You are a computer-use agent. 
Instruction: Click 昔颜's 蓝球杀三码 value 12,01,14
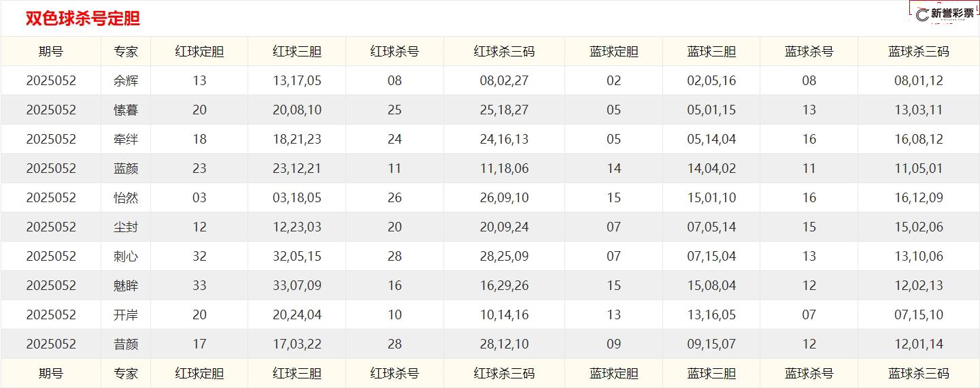click(919, 344)
